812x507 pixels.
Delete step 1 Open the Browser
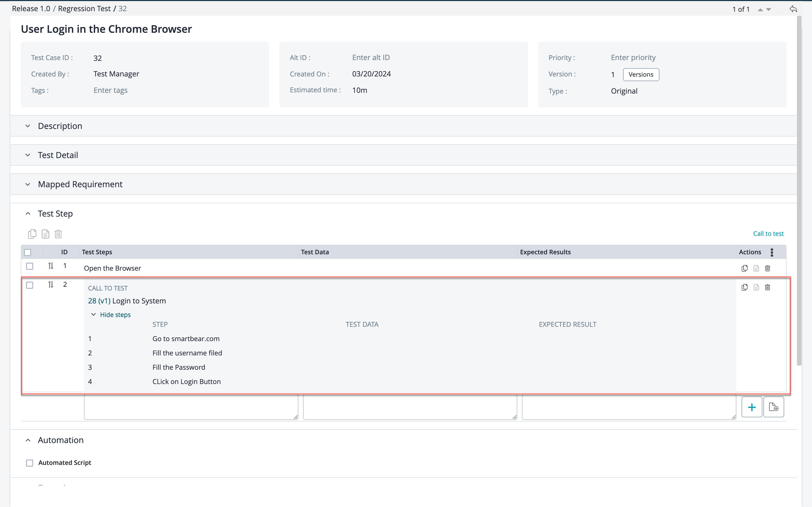[768, 268]
